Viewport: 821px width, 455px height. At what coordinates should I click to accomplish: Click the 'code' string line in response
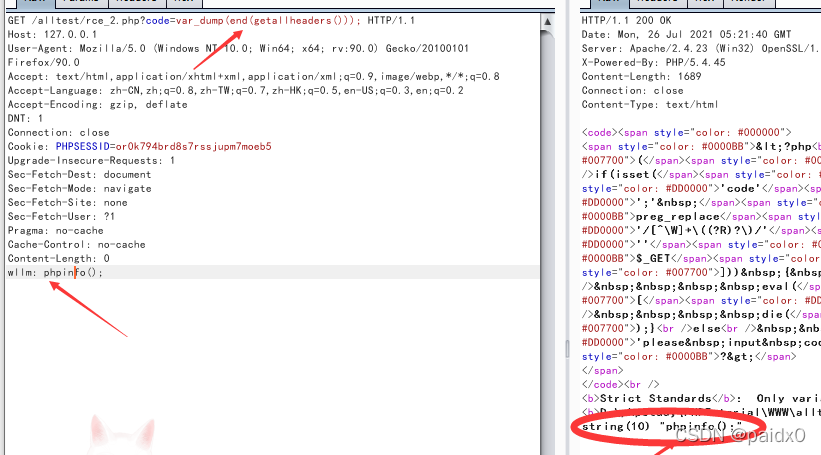701,188
